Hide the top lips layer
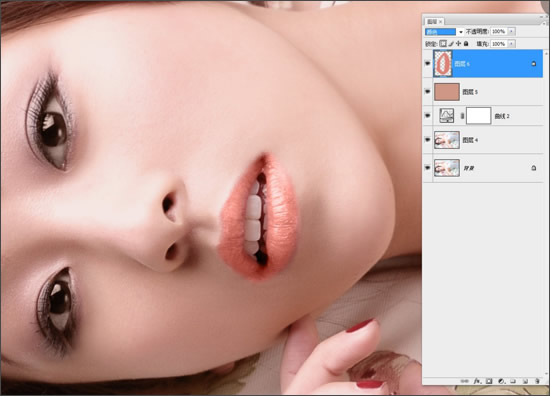Screen dimensions: 550x396 point(427,63)
